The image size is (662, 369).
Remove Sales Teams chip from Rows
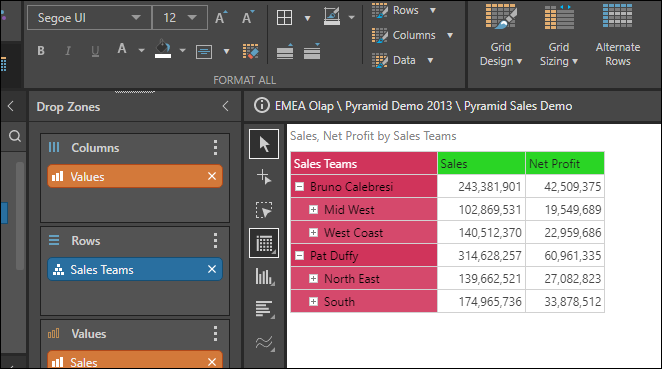[x=212, y=269]
